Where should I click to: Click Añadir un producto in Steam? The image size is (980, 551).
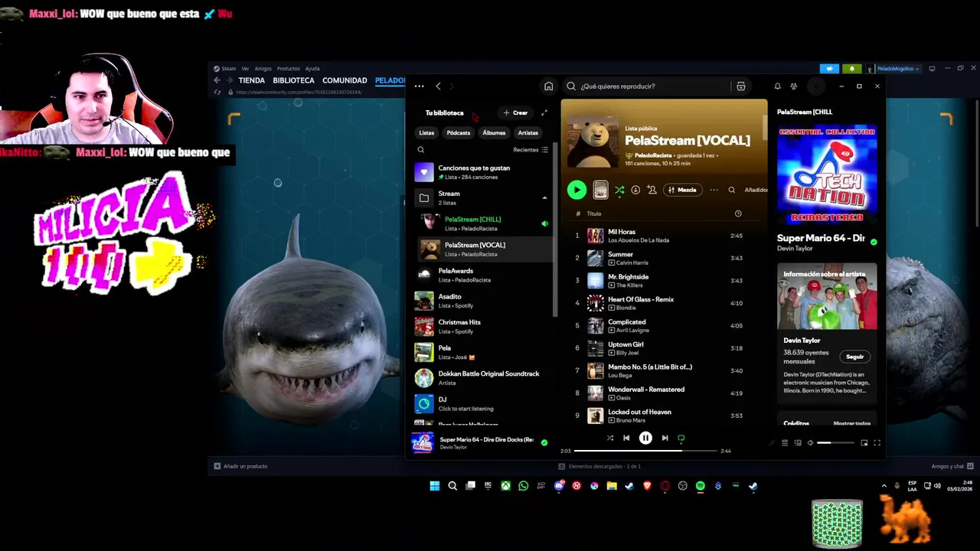(240, 466)
